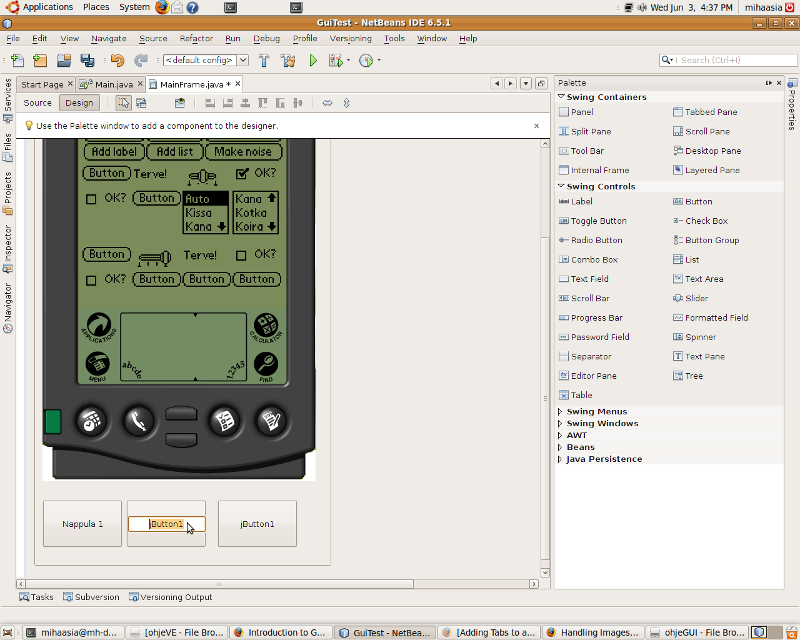Image resolution: width=800 pixels, height=640 pixels.
Task: Click the Make noise button
Action: (x=243, y=152)
